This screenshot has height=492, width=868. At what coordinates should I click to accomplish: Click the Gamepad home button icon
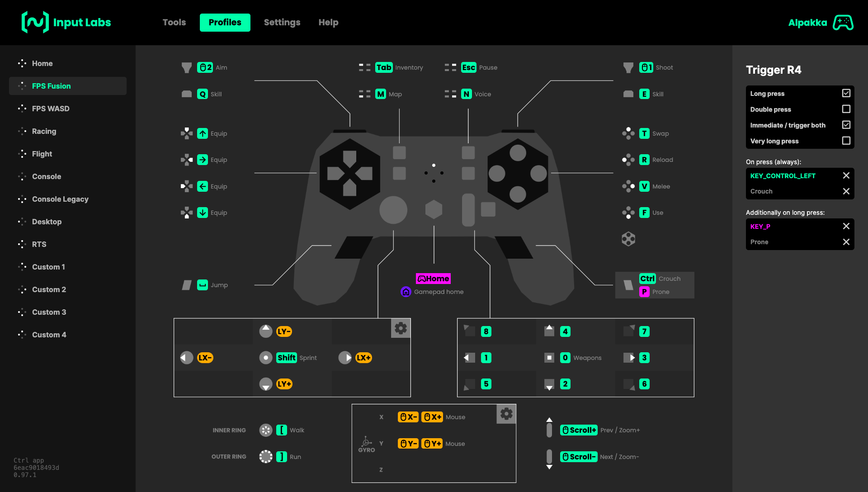coord(406,292)
